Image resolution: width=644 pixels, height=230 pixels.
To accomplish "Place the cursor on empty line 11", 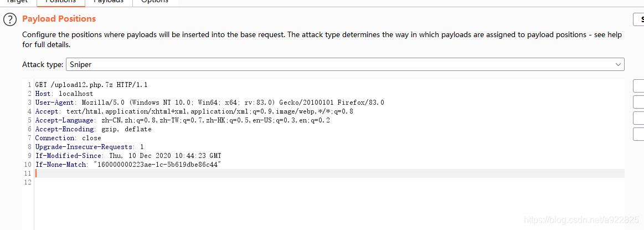I will (328, 173).
